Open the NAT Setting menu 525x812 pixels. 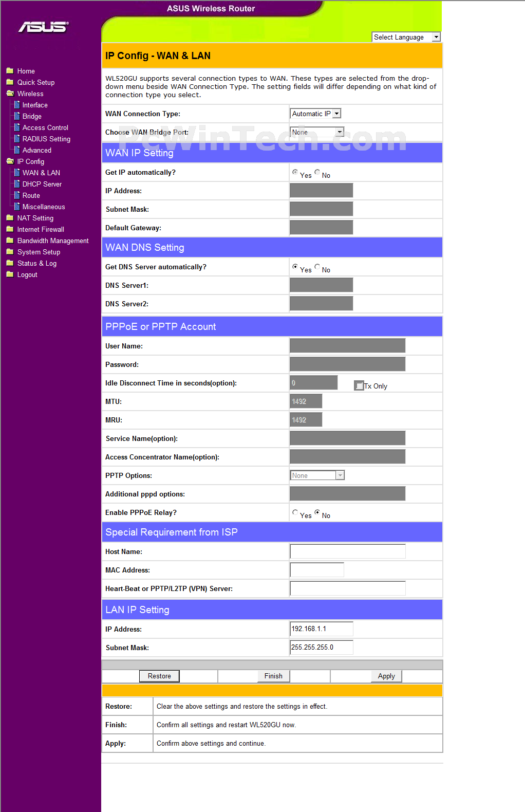click(x=35, y=218)
